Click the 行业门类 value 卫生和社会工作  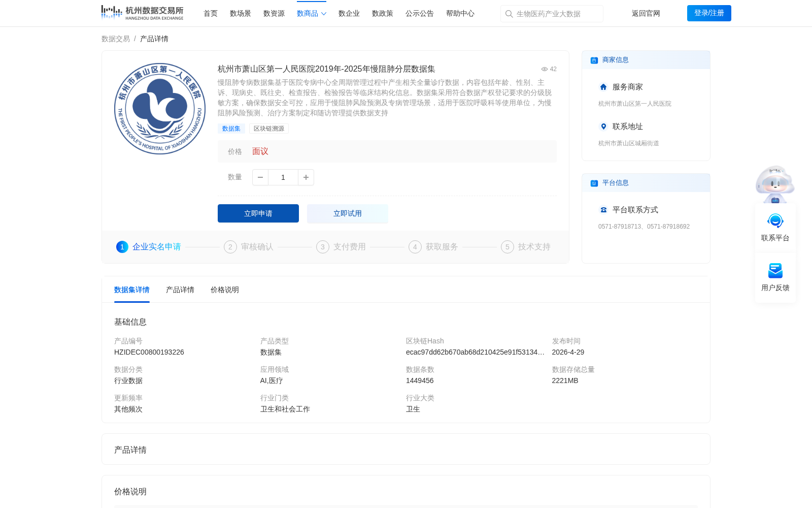(285, 409)
